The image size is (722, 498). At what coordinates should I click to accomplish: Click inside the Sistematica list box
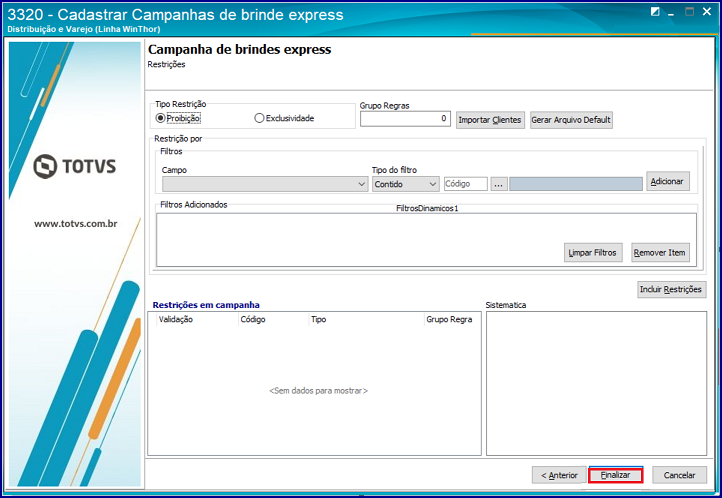tap(596, 383)
